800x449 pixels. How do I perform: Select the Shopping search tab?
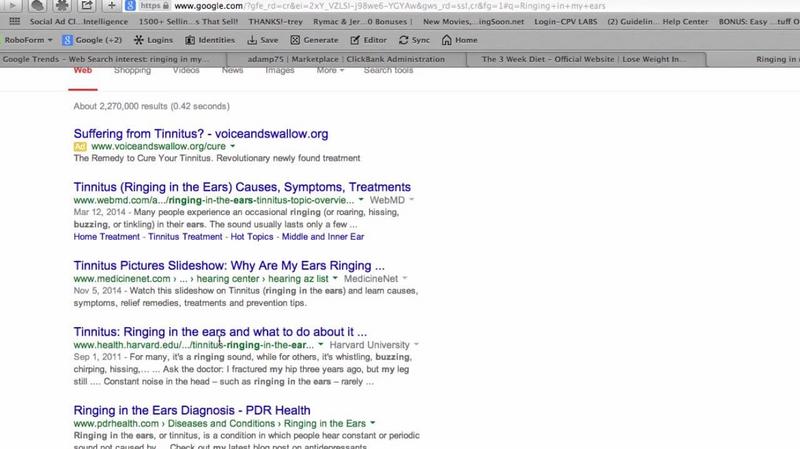click(132, 70)
